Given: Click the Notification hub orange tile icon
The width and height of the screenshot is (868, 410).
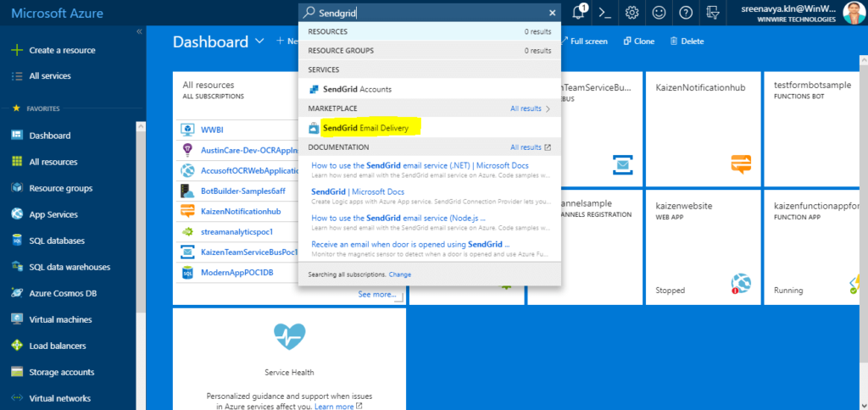Looking at the screenshot, I should pos(741,165).
